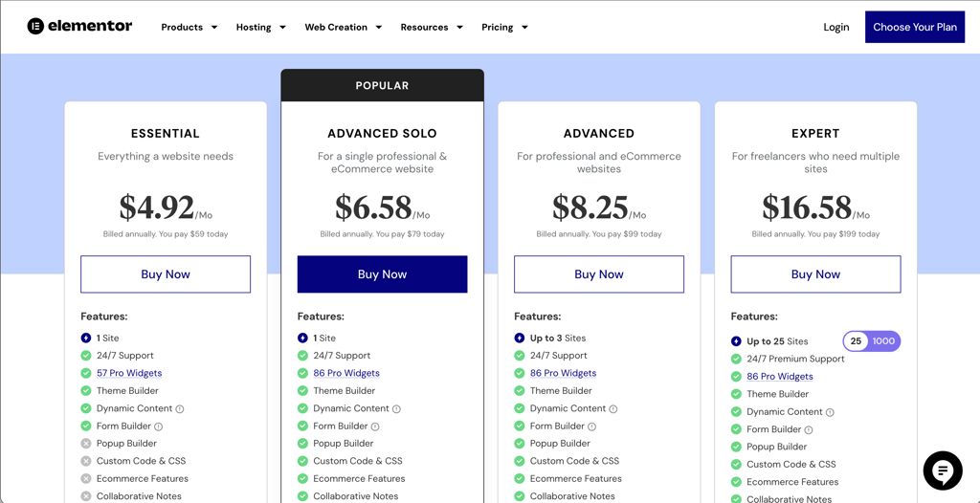Click the Elementor logo
980x503 pixels.
pyautogui.click(x=79, y=26)
